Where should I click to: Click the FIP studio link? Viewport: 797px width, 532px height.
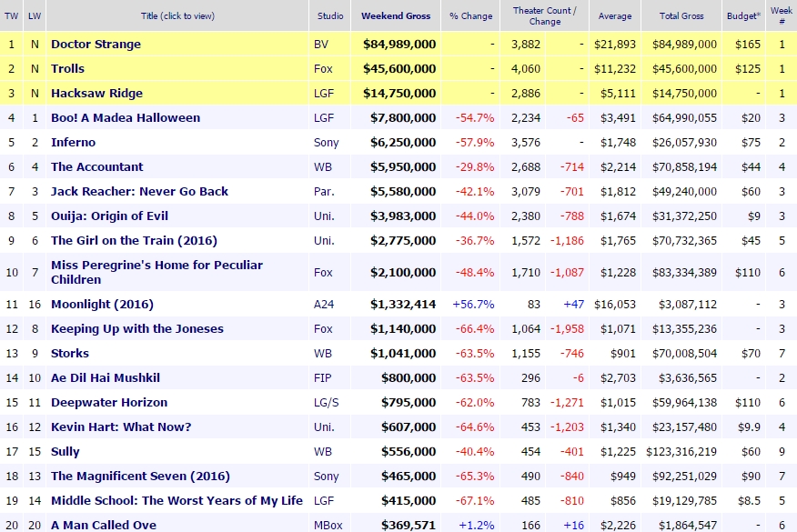pyautogui.click(x=322, y=378)
